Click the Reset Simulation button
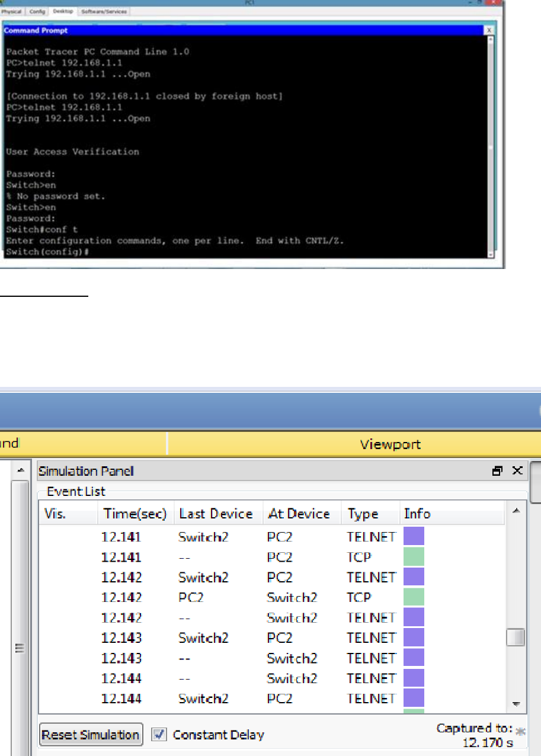Viewport: 541px width, 756px height. point(91,735)
